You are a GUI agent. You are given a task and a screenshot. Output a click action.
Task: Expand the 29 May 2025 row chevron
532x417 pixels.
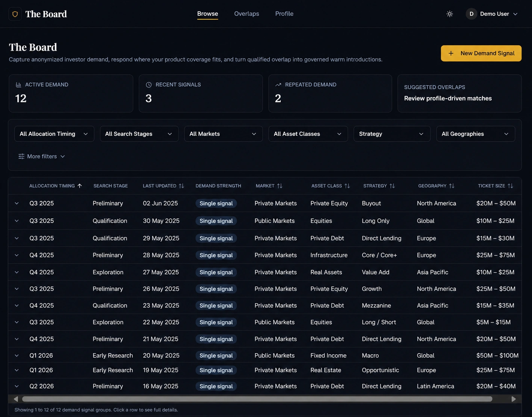[17, 238]
